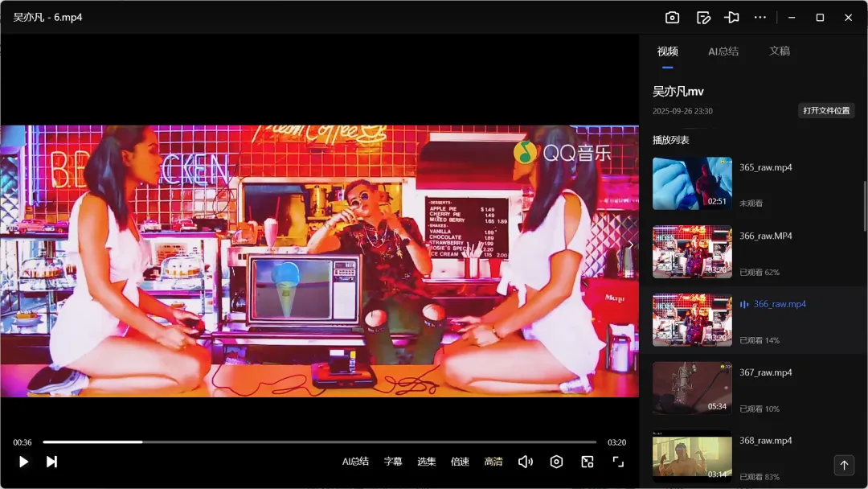The image size is (868, 489).
Task: Take a screenshot with the camera icon
Action: pyautogui.click(x=672, y=18)
